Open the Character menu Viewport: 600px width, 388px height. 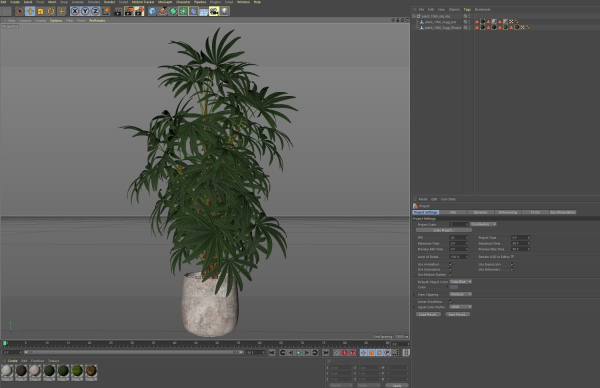(x=183, y=2)
